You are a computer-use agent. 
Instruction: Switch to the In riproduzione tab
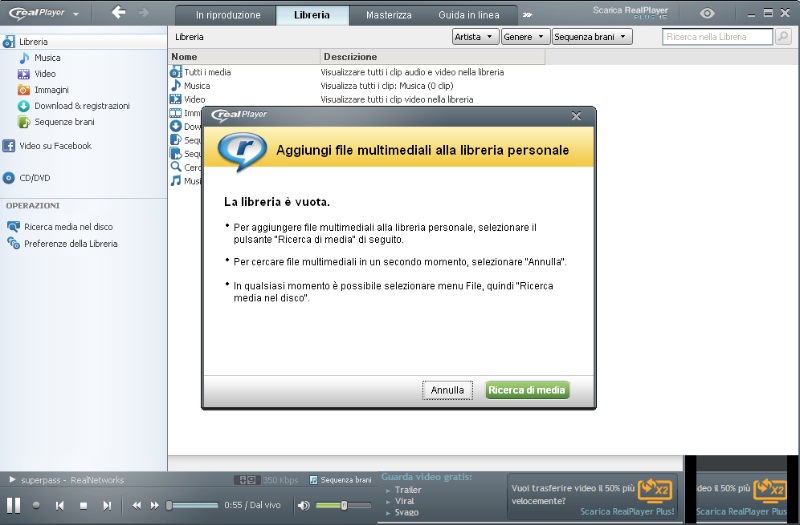pyautogui.click(x=228, y=15)
